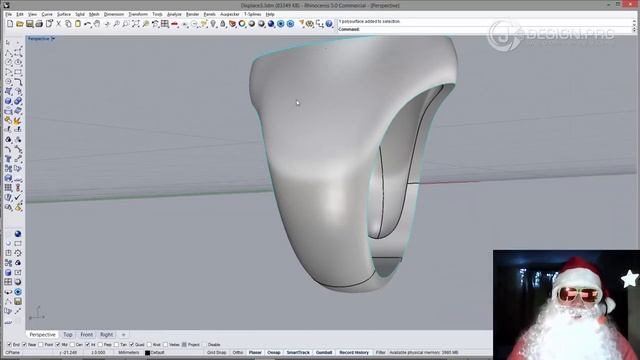
Task: Enable the Vertex osnap checkbox
Action: pyautogui.click(x=165, y=345)
